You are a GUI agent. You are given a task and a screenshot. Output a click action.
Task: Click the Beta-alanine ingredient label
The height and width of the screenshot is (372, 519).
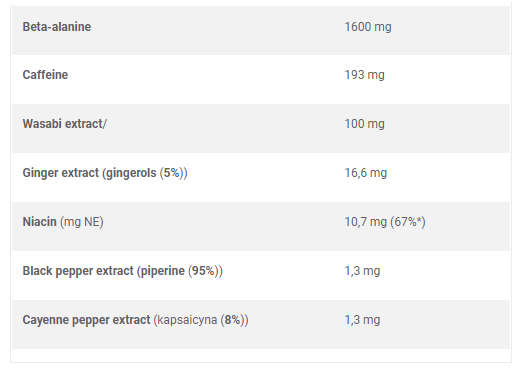(x=57, y=27)
